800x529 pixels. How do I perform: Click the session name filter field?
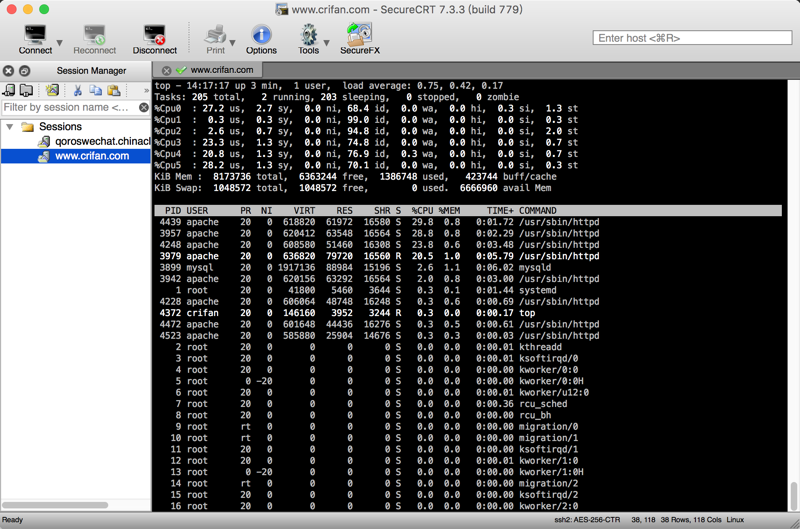tap(69, 107)
